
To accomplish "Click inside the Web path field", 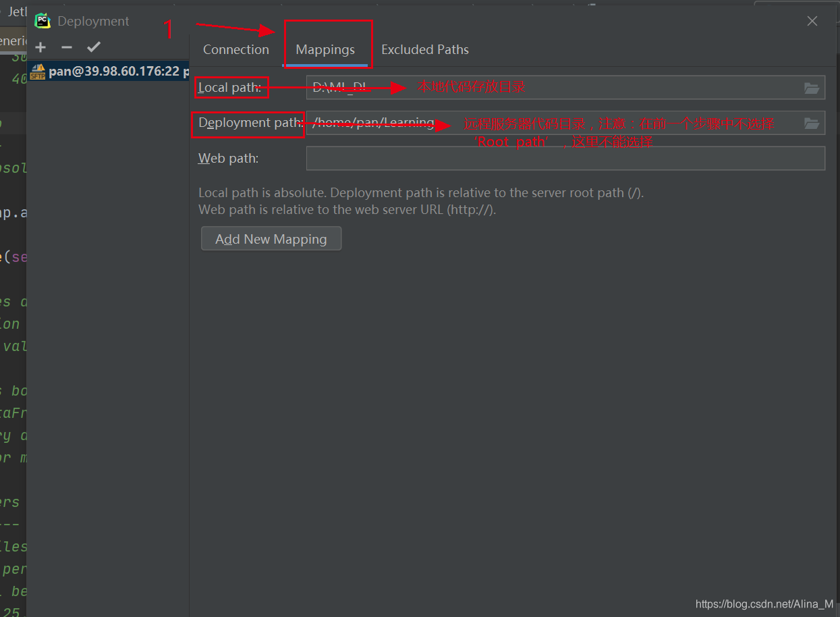I will tap(565, 159).
